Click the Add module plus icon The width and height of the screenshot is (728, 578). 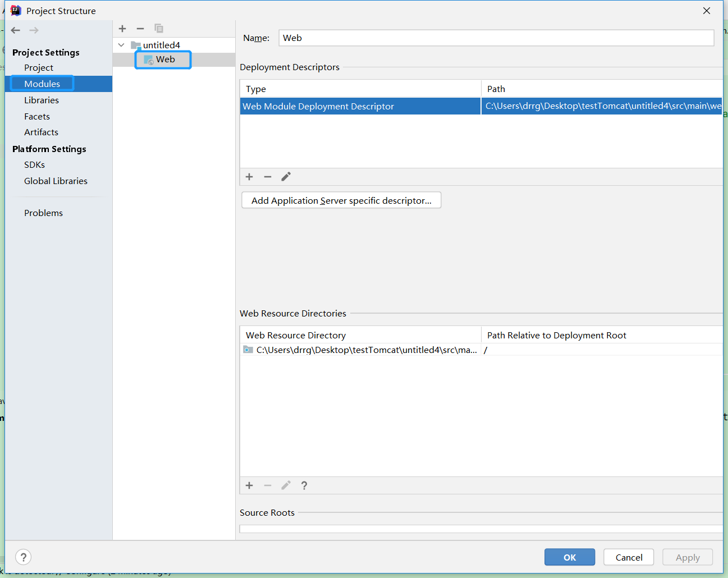tap(122, 29)
